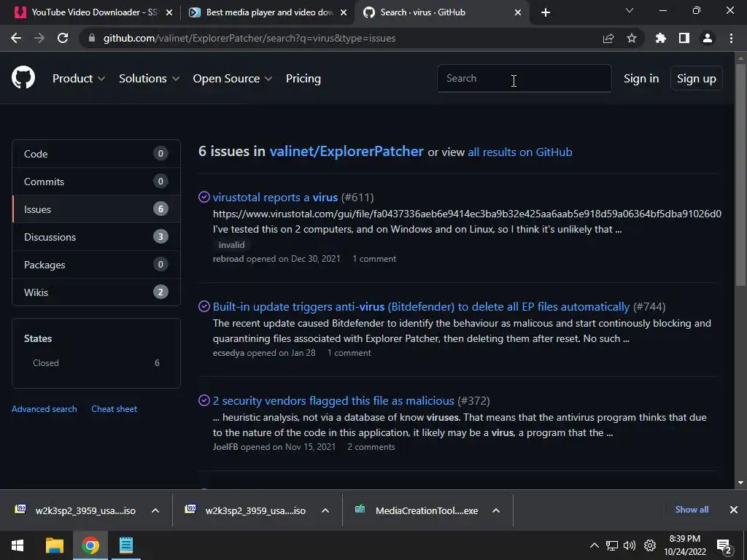This screenshot has width=747, height=560.
Task: Toggle the Chrome side panel icon
Action: tap(684, 38)
